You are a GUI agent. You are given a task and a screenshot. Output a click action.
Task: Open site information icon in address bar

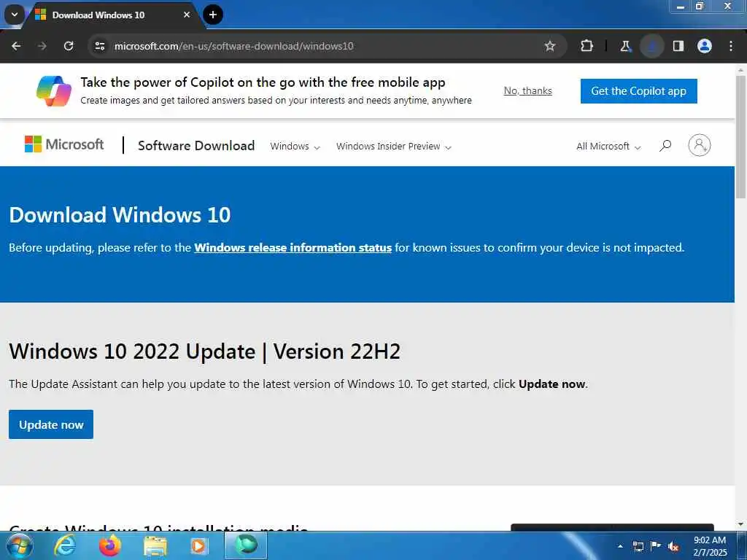(x=100, y=46)
